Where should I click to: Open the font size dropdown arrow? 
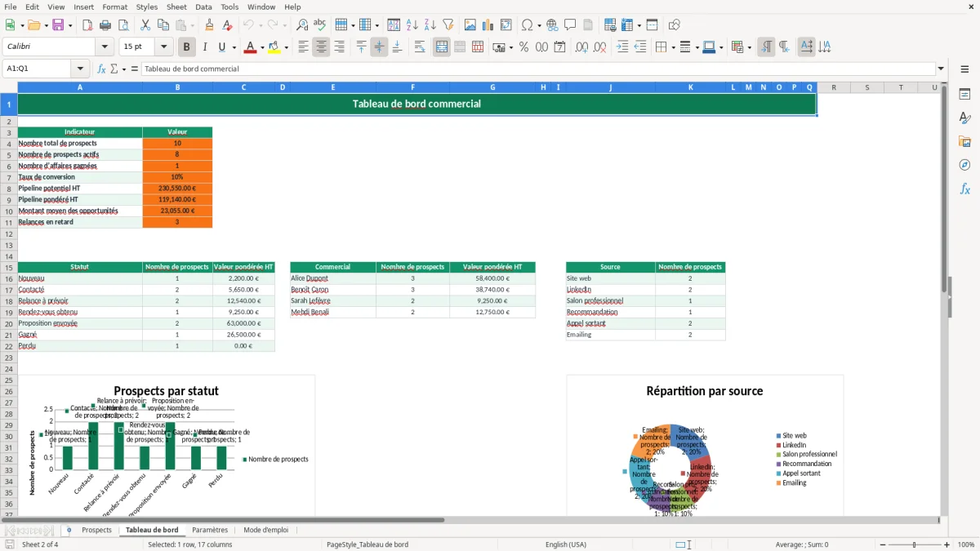(x=164, y=47)
